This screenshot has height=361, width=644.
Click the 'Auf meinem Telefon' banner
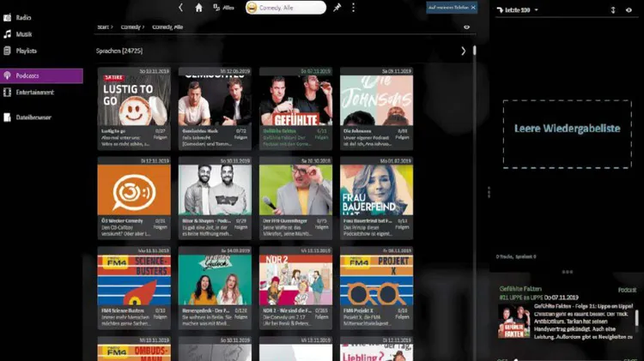click(452, 8)
